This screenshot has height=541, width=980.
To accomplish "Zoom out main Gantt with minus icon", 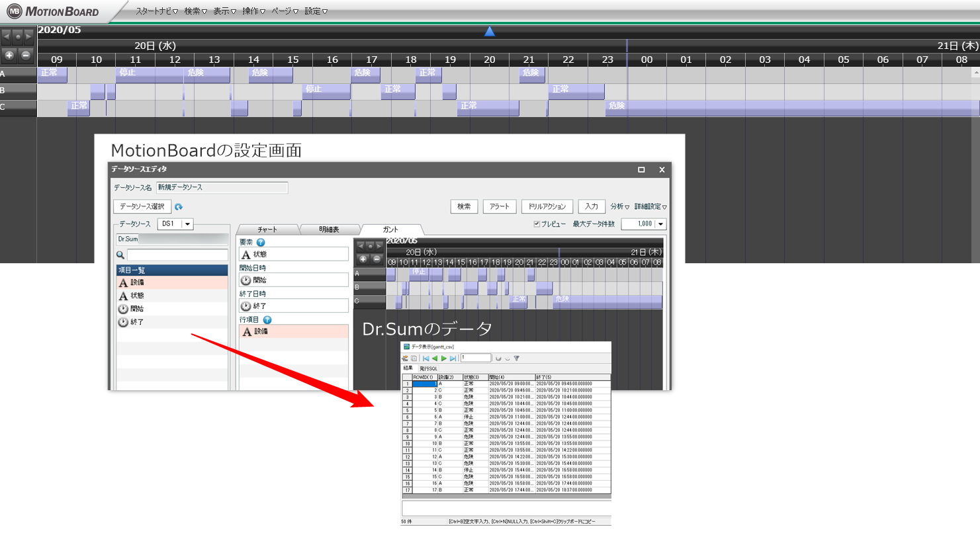I will click(x=26, y=55).
